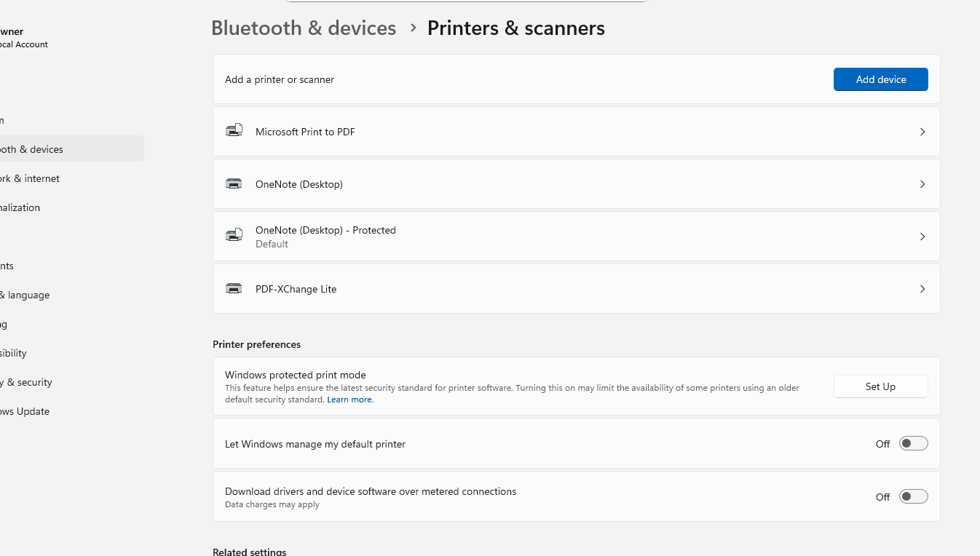Screen dimensions: 980x556
Task: Go to Windows Update in the sidebar
Action: [x=25, y=411]
